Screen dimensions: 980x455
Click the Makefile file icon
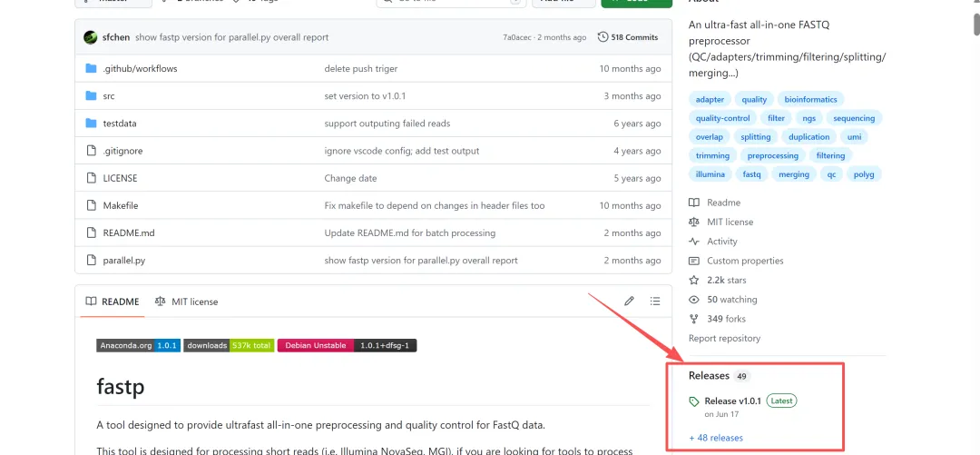(92, 205)
